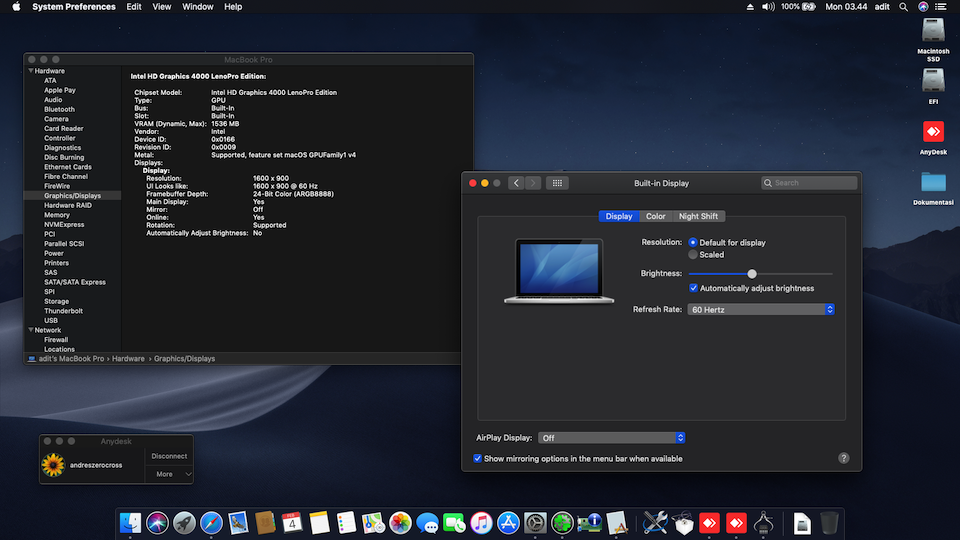This screenshot has width=960, height=540.
Task: Open the AirPlay Display dropdown
Action: coord(611,438)
